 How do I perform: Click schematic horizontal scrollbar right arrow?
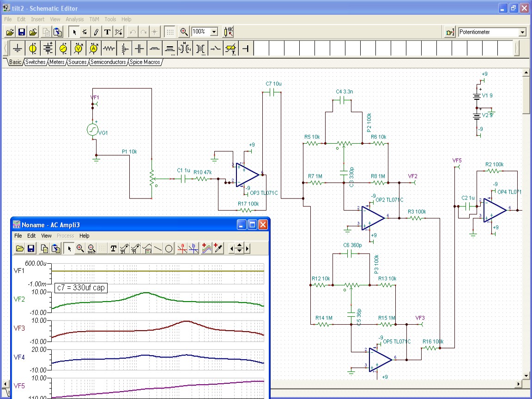519,384
